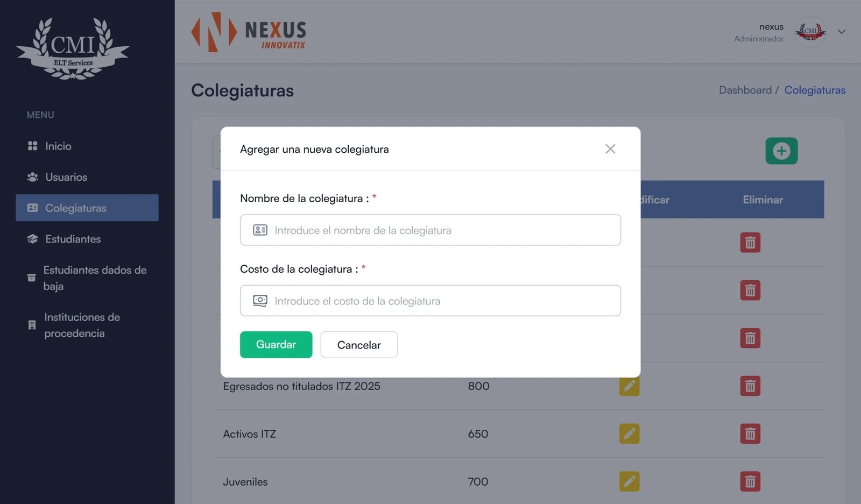
Task: Focus the colegiatura name input field
Action: point(430,230)
